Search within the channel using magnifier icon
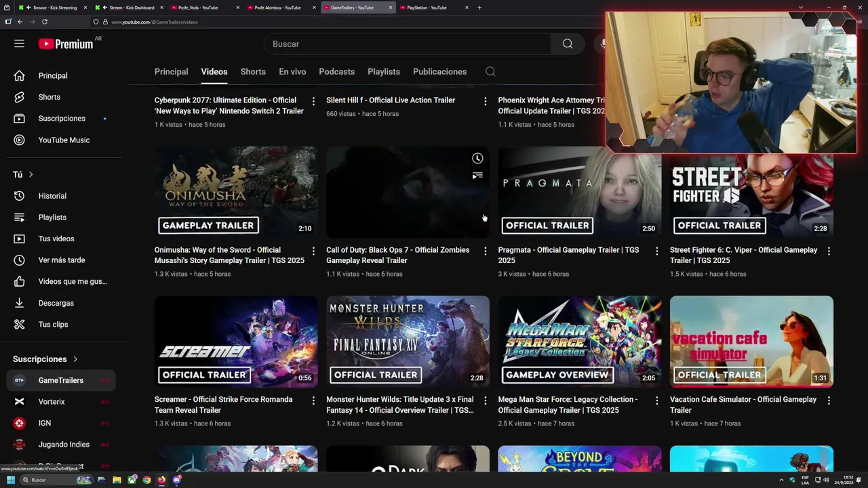This screenshot has width=868, height=488. click(490, 72)
